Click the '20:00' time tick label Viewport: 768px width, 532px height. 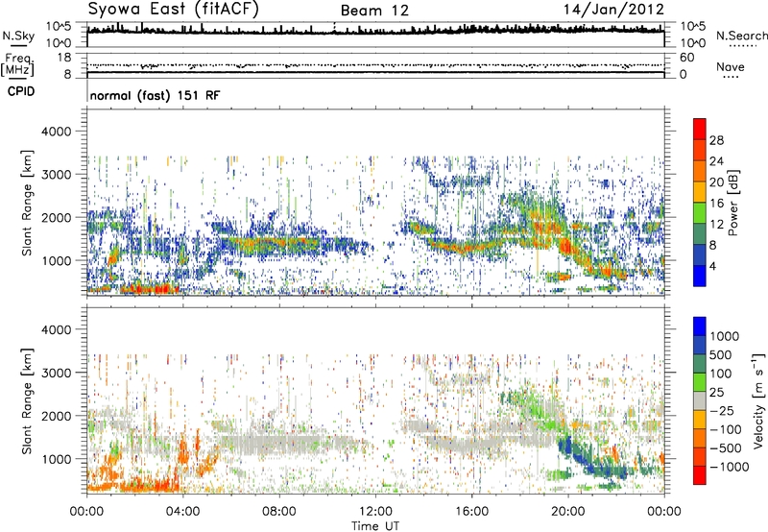coord(568,512)
